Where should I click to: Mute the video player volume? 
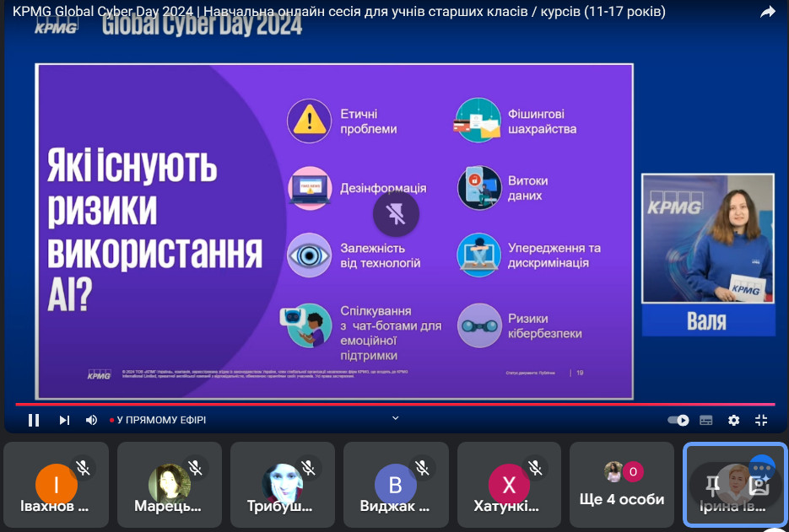tap(91, 420)
